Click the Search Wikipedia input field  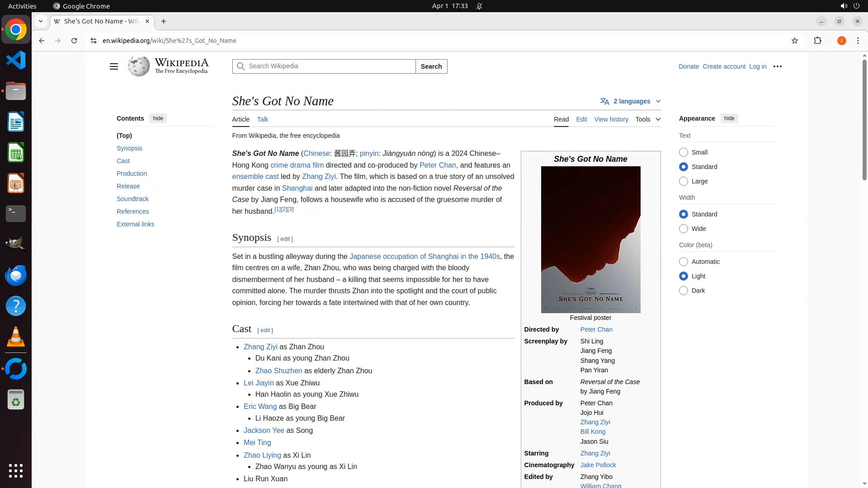pyautogui.click(x=330, y=66)
